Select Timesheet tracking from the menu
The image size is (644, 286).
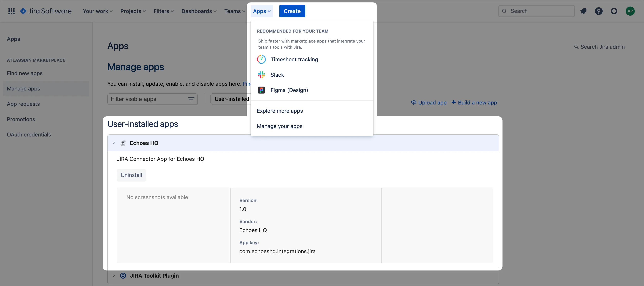click(x=312, y=59)
